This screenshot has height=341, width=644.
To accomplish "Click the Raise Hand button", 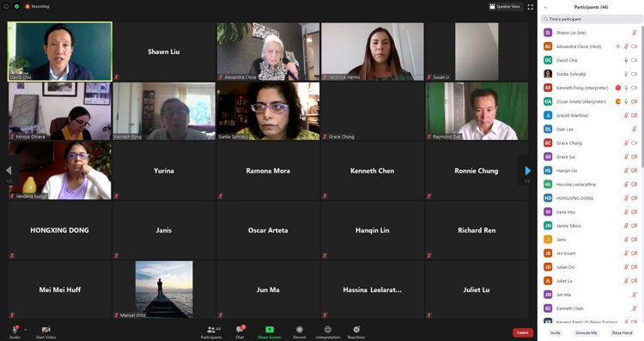I will (622, 332).
